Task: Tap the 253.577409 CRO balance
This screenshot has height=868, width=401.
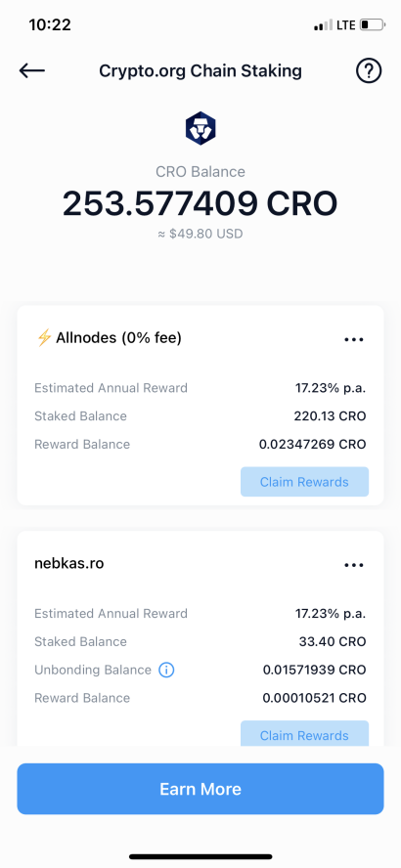Action: [200, 203]
